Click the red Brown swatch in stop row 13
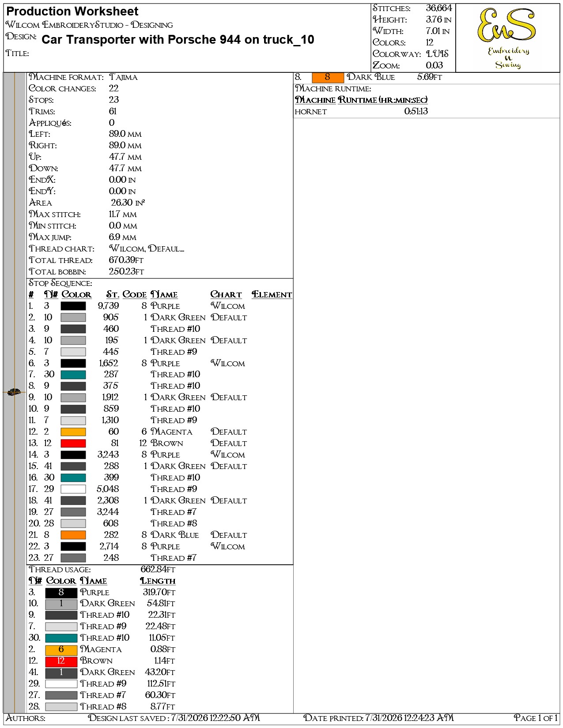The height and width of the screenshot is (728, 563). point(73,443)
